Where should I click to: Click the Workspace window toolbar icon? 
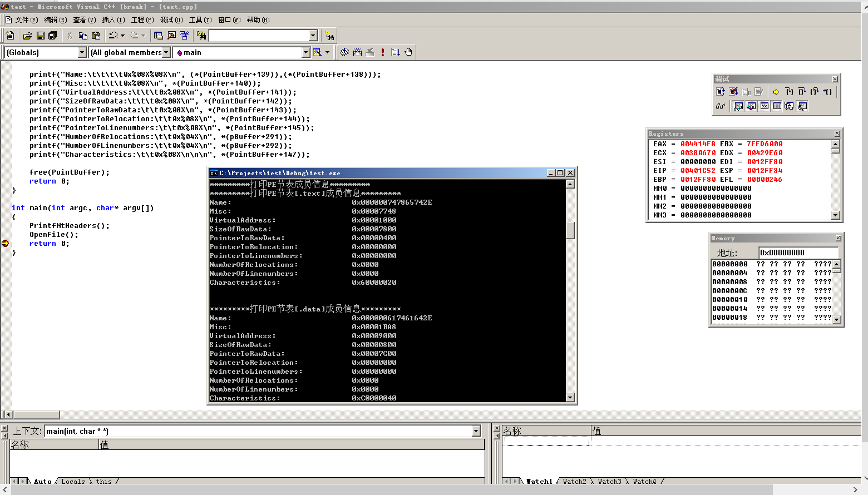(x=159, y=36)
